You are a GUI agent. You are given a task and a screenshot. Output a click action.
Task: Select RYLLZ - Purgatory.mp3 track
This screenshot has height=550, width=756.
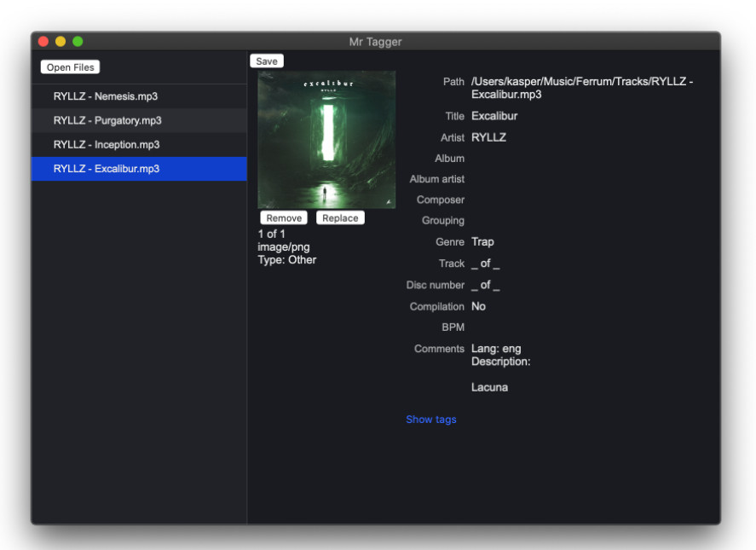pos(107,120)
